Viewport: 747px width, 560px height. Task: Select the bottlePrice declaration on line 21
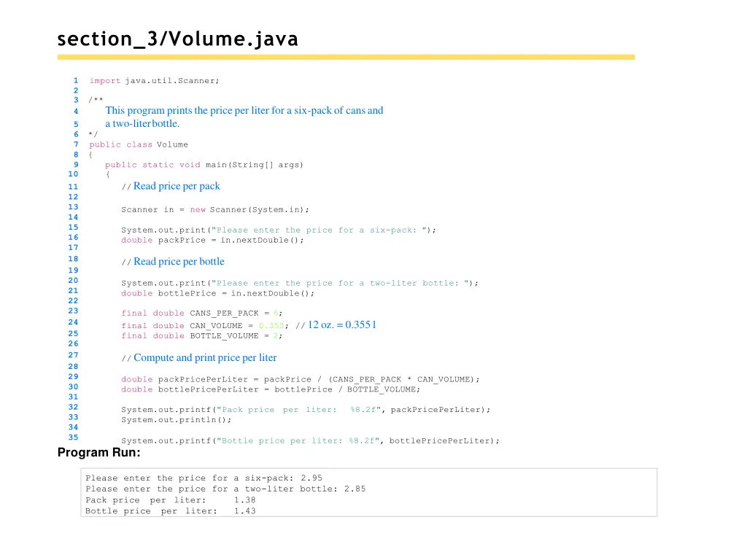tap(217, 293)
